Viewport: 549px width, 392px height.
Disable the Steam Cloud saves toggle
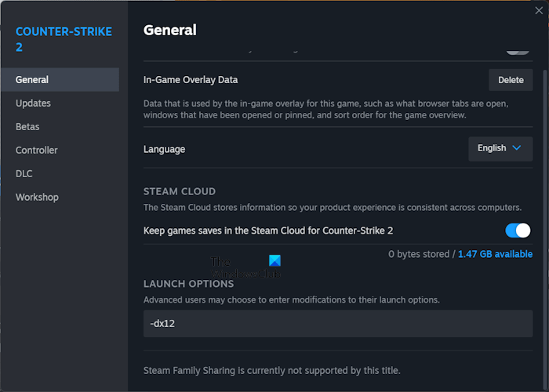pos(518,230)
